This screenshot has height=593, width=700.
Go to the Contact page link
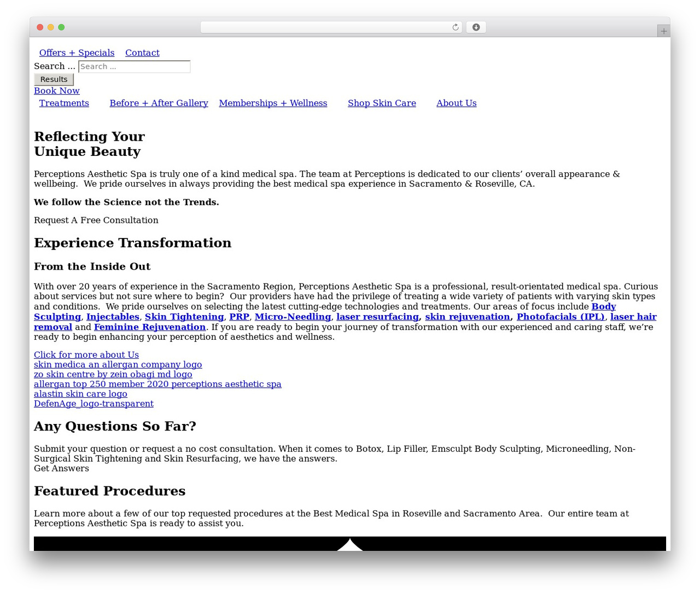click(x=142, y=53)
